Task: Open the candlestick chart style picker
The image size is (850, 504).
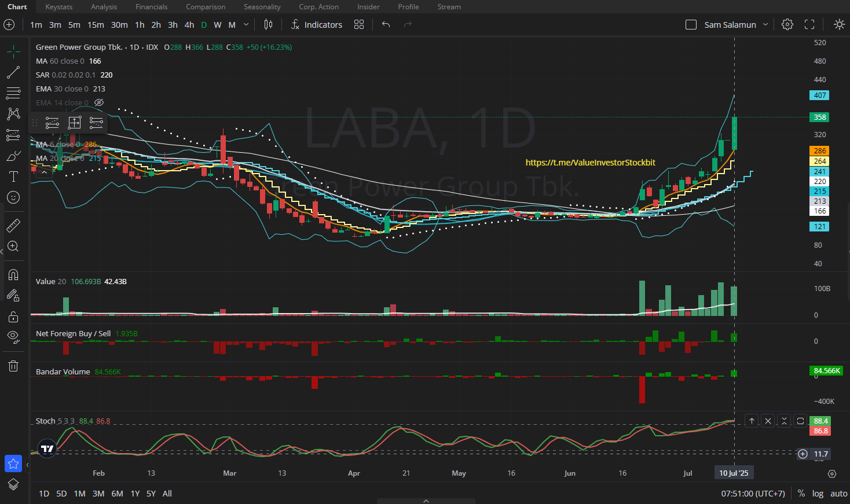Action: coord(268,24)
